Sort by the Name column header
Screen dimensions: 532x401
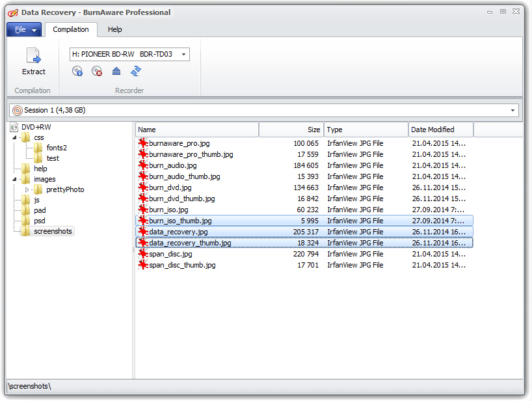click(x=197, y=130)
